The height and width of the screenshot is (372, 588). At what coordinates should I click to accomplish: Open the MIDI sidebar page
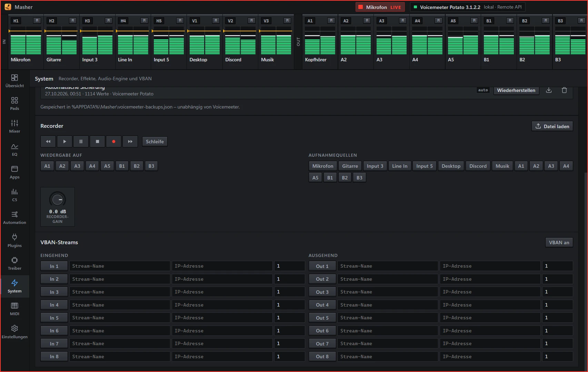click(14, 309)
